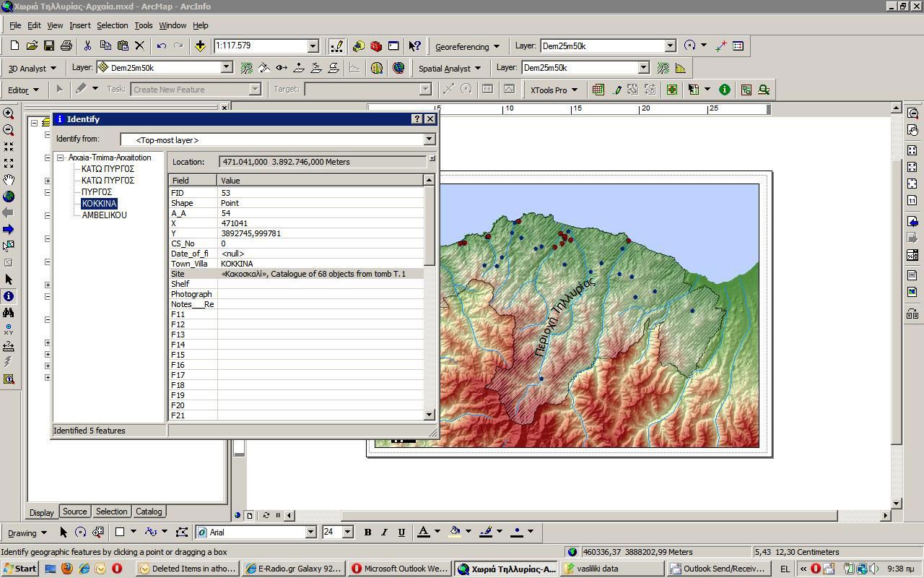Screen dimensions: 924x578
Task: Select the Find binoculars tool
Action: [x=9, y=313]
